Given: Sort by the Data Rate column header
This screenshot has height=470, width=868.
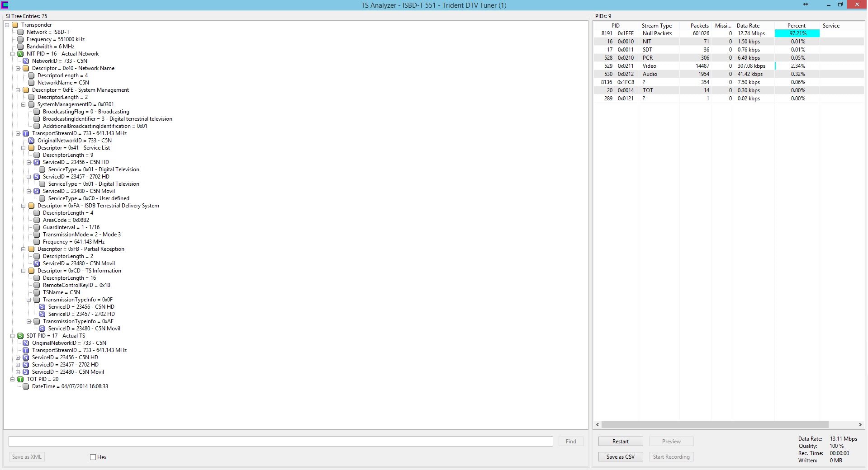Looking at the screenshot, I should (748, 26).
